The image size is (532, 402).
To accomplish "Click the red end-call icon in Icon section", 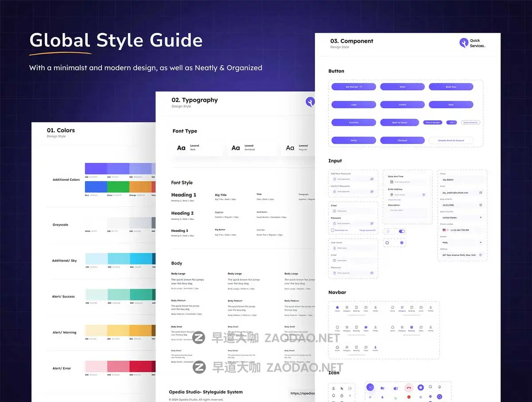I will pyautogui.click(x=409, y=388).
